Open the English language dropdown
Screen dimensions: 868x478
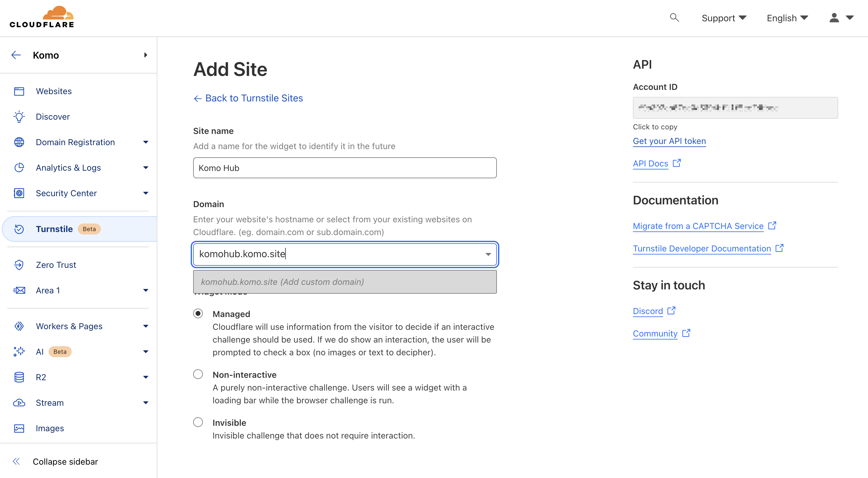[x=787, y=18]
